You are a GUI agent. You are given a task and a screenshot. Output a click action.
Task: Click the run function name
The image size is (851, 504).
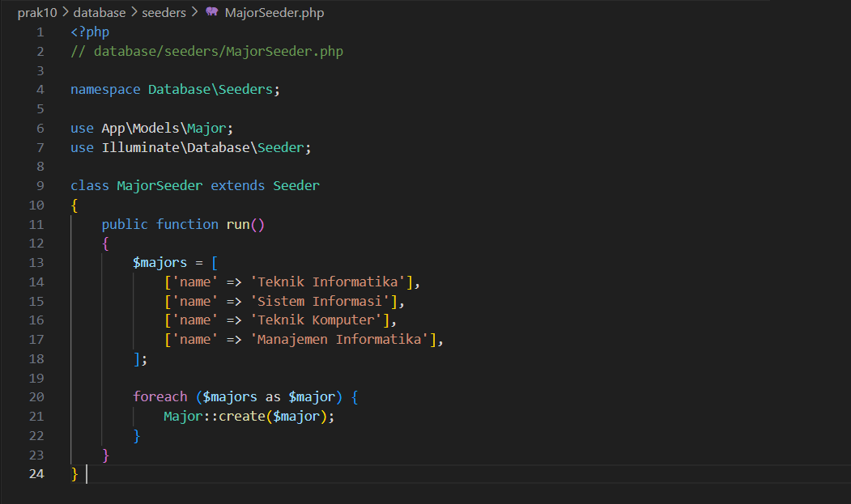pos(238,224)
